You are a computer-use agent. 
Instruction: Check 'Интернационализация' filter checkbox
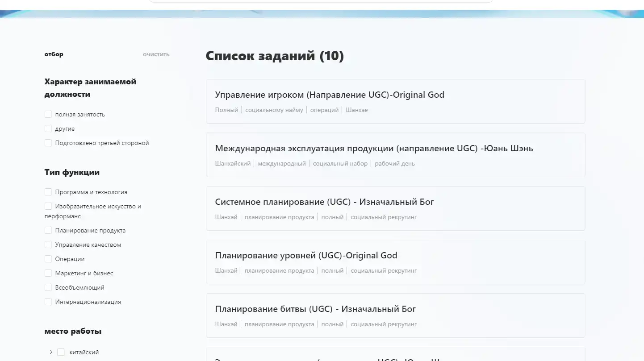pyautogui.click(x=48, y=302)
